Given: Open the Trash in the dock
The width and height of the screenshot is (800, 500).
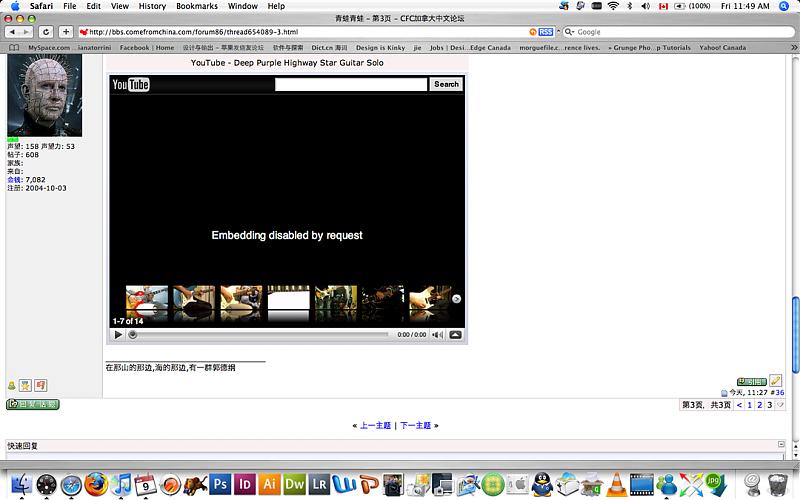Looking at the screenshot, I should click(x=778, y=484).
